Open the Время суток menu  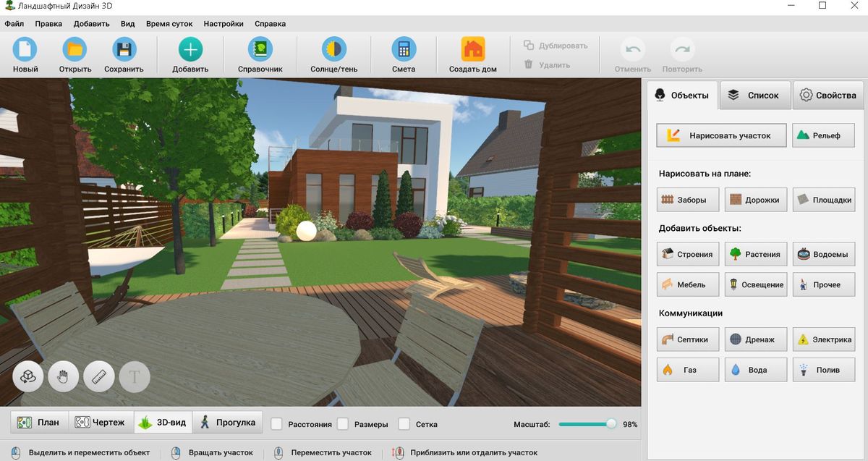169,23
